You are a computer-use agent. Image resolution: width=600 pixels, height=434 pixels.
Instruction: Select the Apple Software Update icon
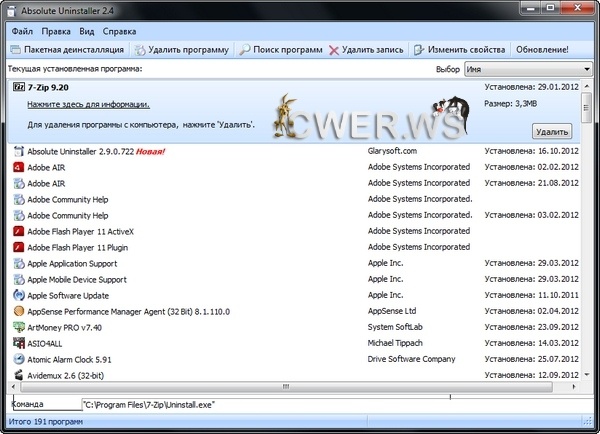tap(18, 295)
